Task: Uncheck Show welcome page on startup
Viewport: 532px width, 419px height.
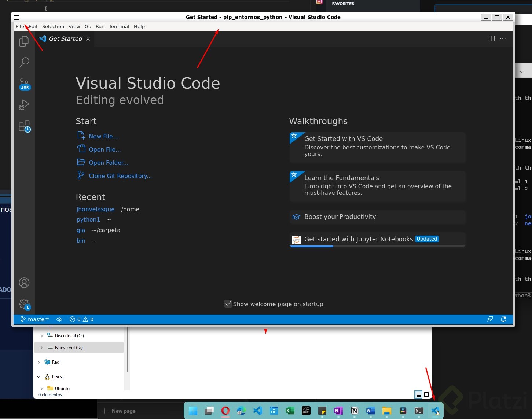Action: (228, 304)
